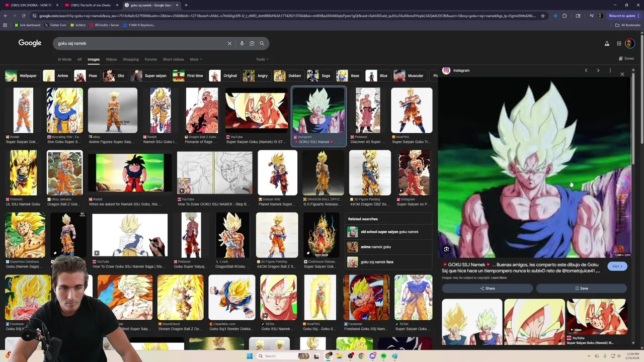Switch to Videos tab
Image resolution: width=644 pixels, height=362 pixels.
[111, 59]
